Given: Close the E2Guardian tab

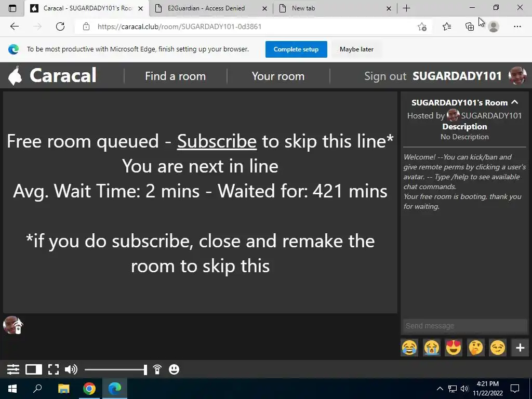Looking at the screenshot, I should [264, 8].
